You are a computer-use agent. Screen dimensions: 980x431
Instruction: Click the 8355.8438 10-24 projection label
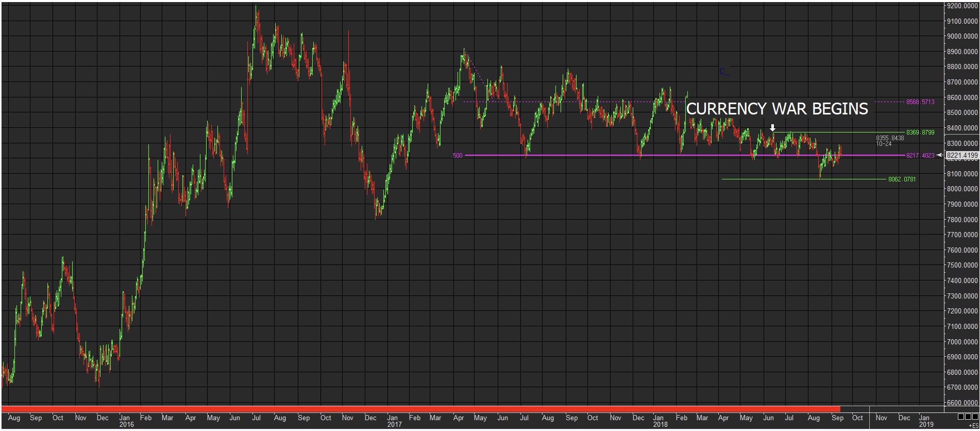[x=890, y=141]
